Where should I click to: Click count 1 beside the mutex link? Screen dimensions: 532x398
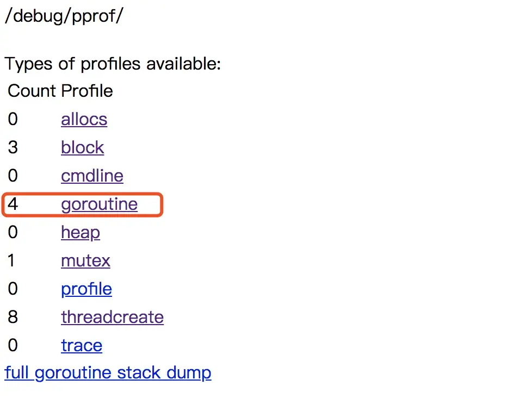pos(12,261)
